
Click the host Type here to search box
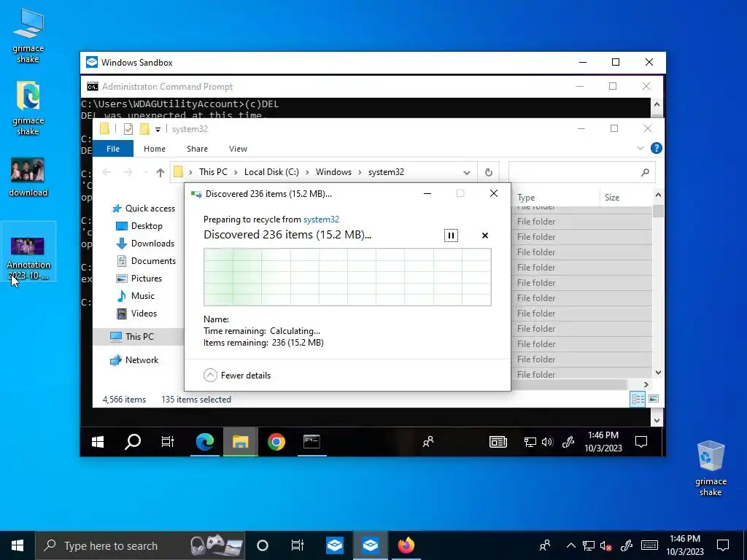pos(140,545)
